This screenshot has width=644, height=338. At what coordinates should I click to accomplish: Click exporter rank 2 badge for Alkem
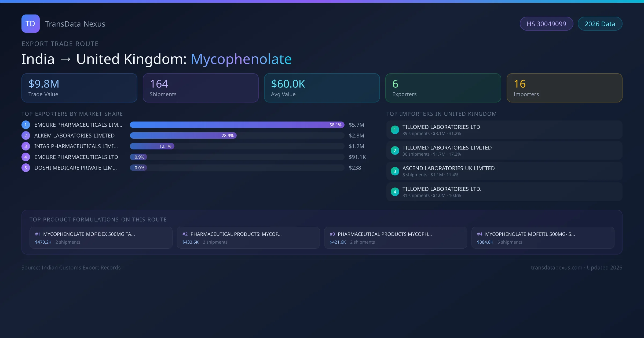click(26, 135)
